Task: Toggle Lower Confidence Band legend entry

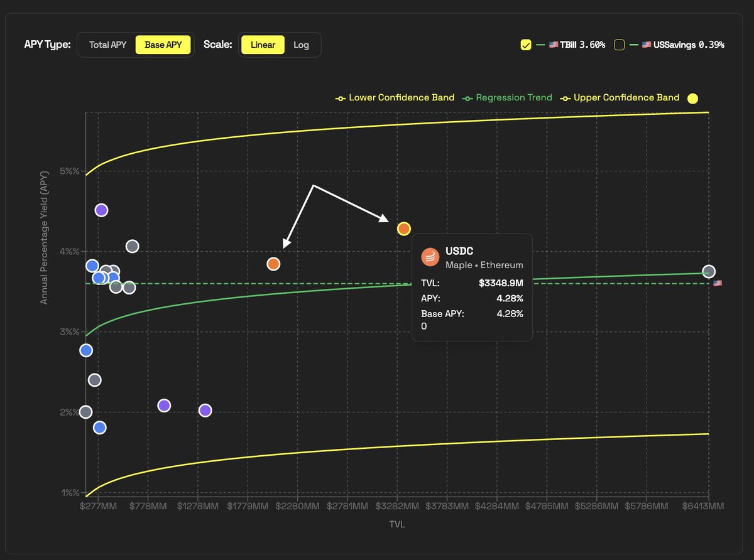Action: coord(395,98)
